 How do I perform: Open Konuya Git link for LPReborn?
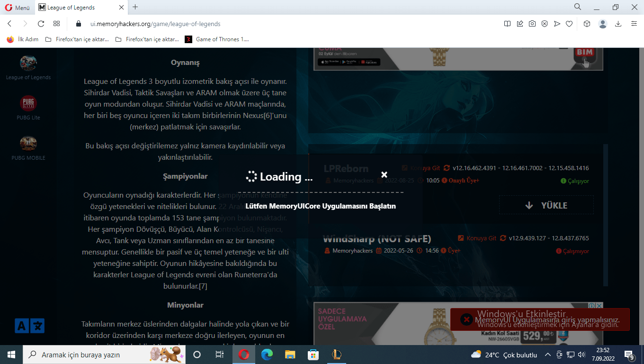pyautogui.click(x=421, y=168)
